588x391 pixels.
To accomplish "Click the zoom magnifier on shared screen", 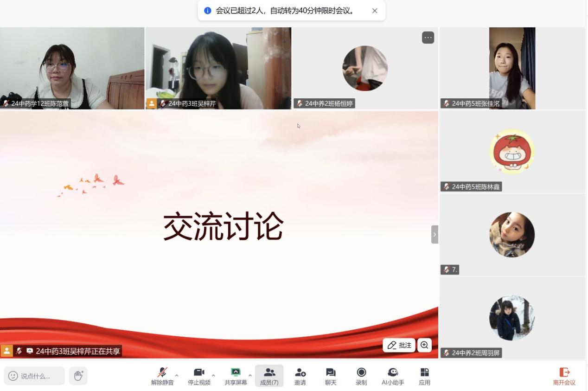I will pos(424,345).
